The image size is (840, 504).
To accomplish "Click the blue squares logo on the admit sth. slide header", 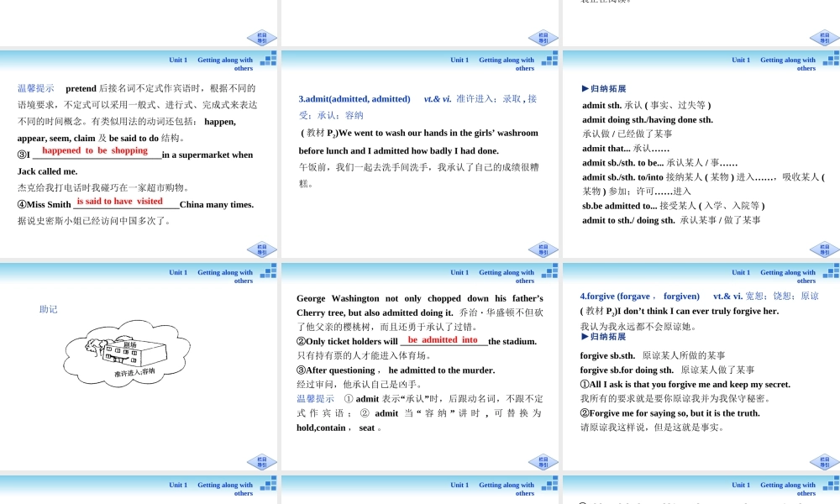I will 831,59.
